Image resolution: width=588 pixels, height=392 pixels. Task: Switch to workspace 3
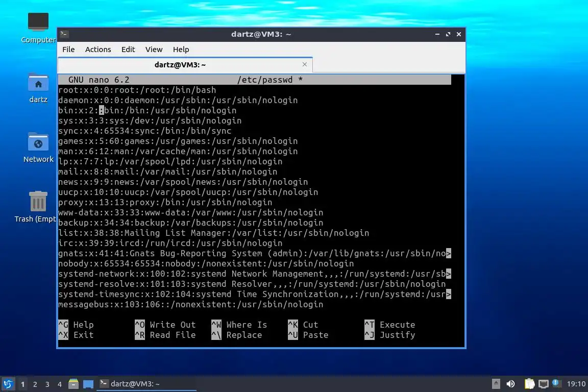pos(47,384)
